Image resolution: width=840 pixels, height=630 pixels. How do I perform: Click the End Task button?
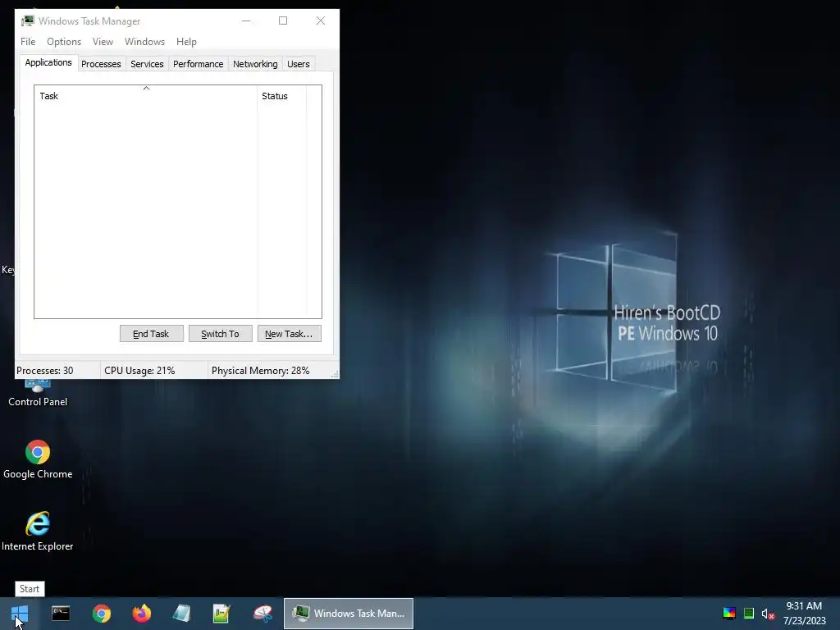152,334
